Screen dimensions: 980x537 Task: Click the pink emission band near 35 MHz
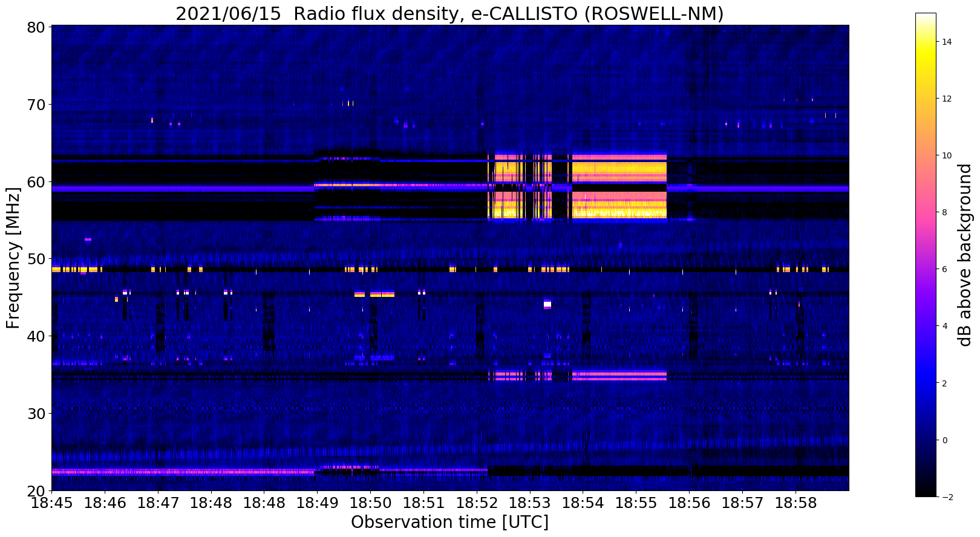[619, 375]
